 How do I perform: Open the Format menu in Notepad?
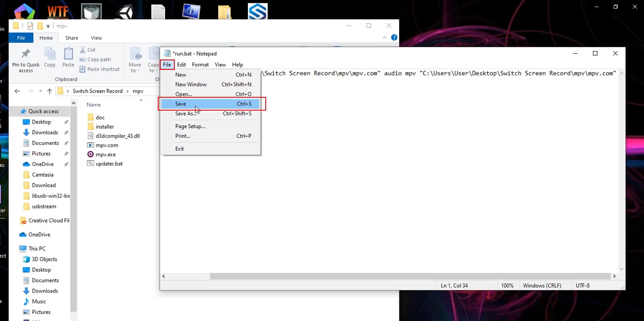[x=200, y=64]
